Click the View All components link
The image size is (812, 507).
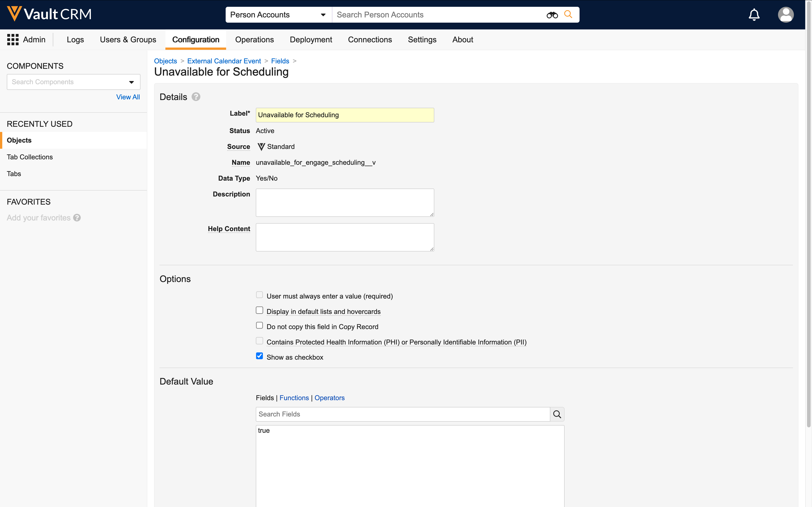(128, 97)
